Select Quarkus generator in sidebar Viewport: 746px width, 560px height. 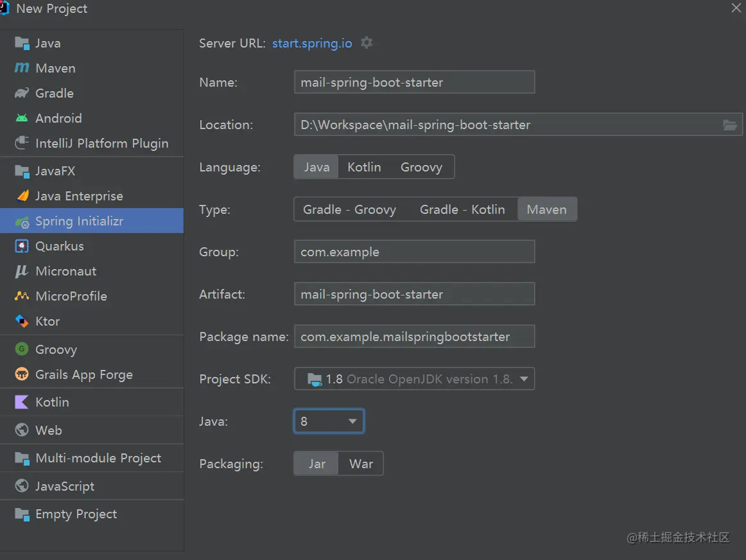pyautogui.click(x=92, y=246)
